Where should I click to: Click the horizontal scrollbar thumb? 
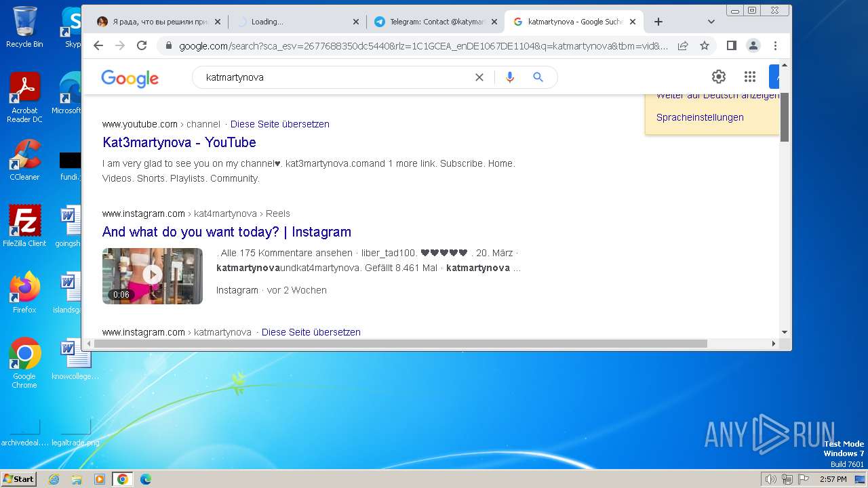coord(400,344)
